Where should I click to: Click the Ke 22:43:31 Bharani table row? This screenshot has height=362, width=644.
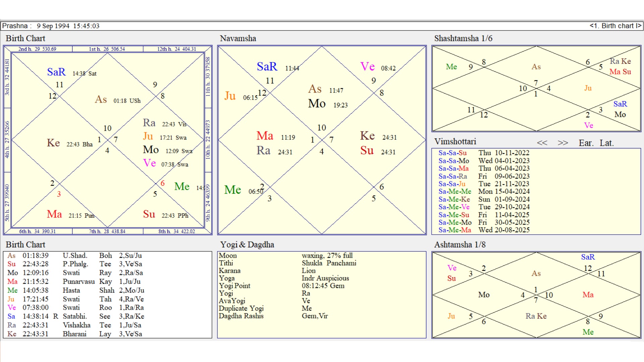(74, 334)
